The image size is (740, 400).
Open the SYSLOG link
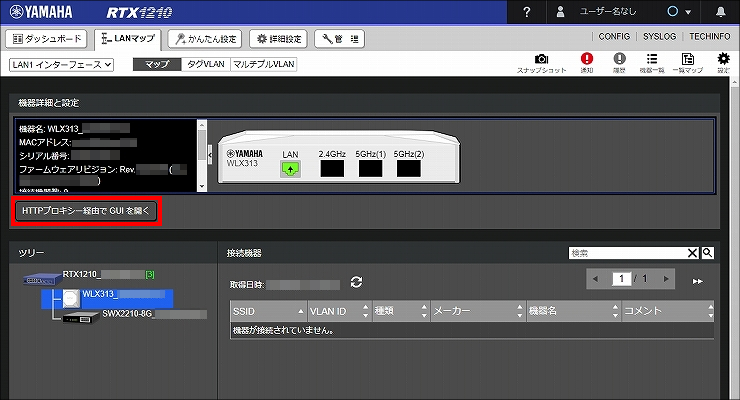click(659, 36)
